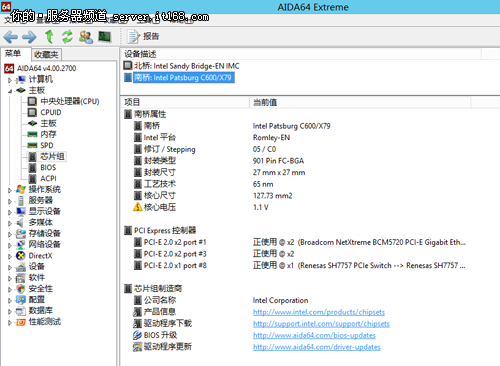Click the 软件 icon in the tree
The image size is (500, 366).
coord(21,278)
